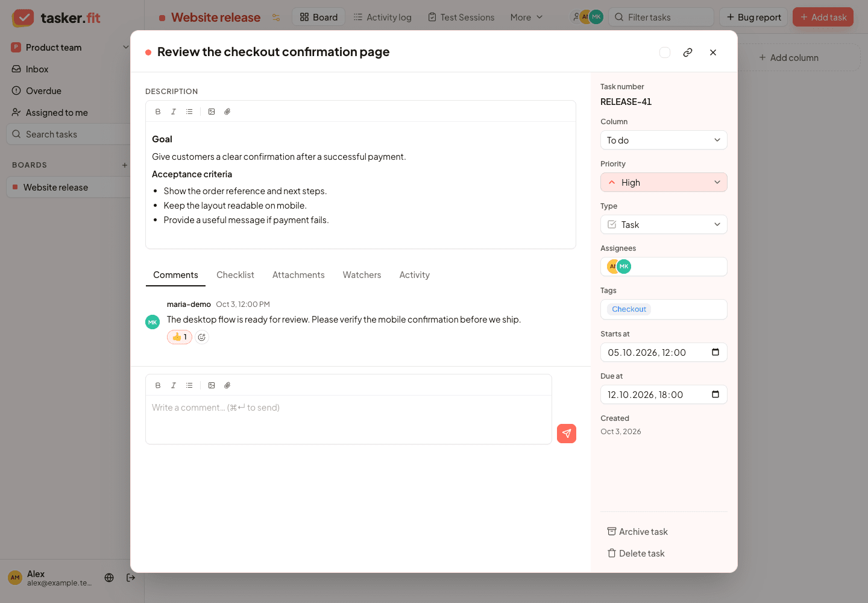Open board settings icon next to Website release
This screenshot has width=868, height=603.
[276, 17]
